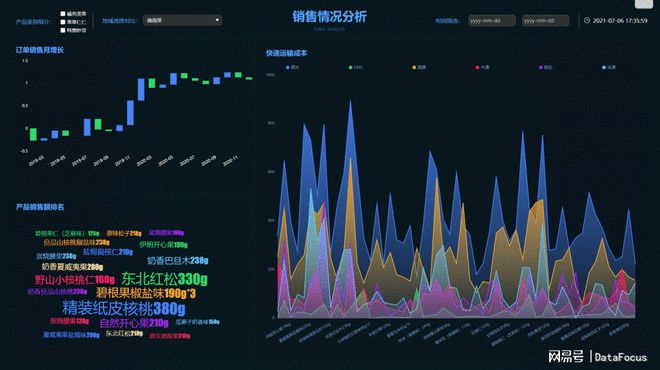Click the blue legend dot in shipping cost chart
This screenshot has width=660, height=370.
(x=288, y=67)
